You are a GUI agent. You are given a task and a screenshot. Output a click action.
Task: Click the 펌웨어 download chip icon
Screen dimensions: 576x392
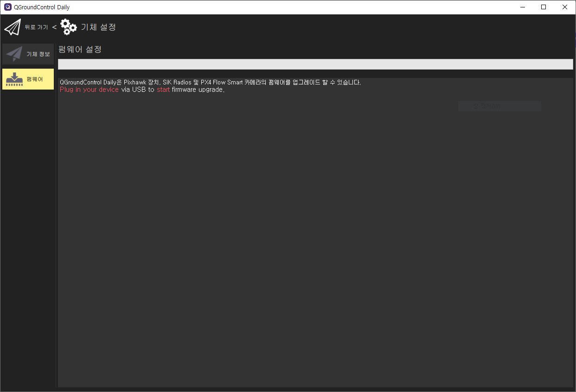14,79
